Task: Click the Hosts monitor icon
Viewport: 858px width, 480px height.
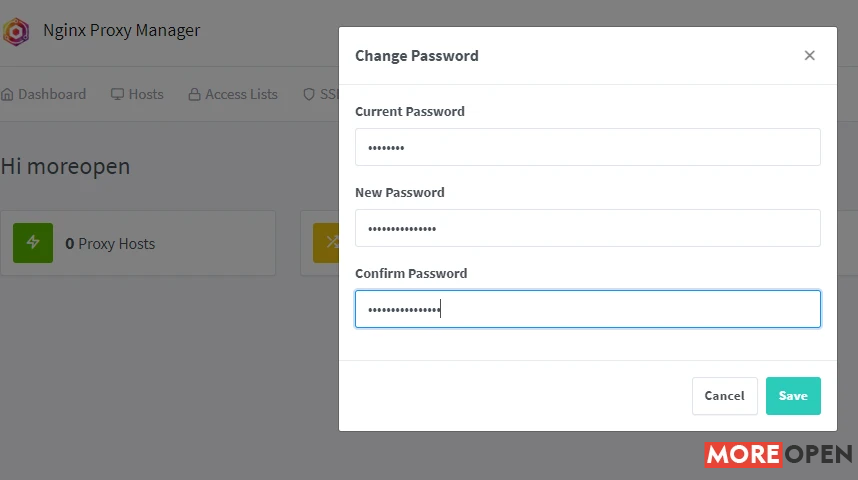Action: [117, 94]
